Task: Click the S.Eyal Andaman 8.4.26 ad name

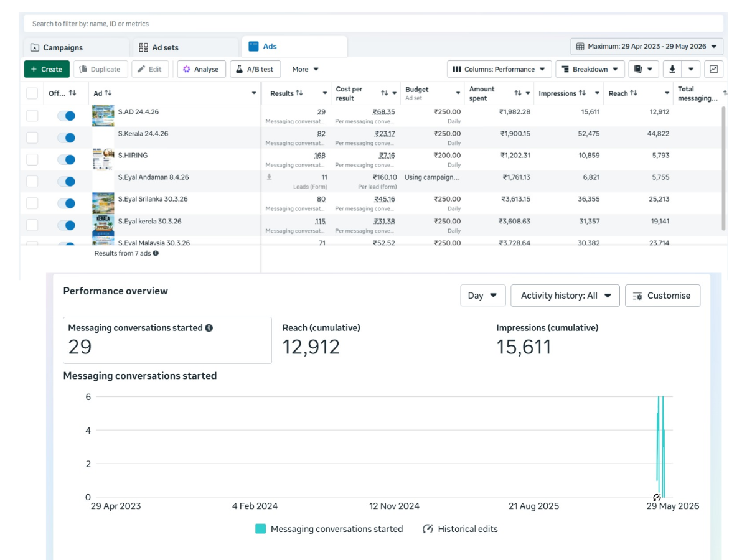Action: tap(153, 177)
